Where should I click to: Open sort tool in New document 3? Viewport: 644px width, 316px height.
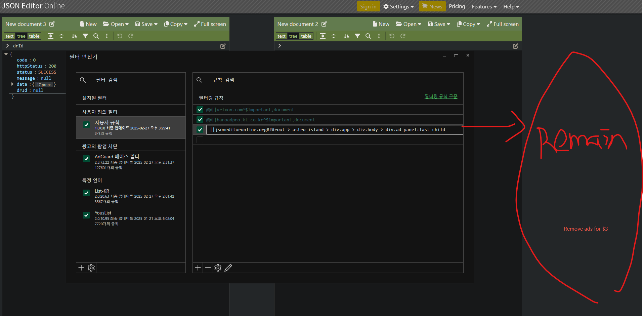tap(75, 36)
